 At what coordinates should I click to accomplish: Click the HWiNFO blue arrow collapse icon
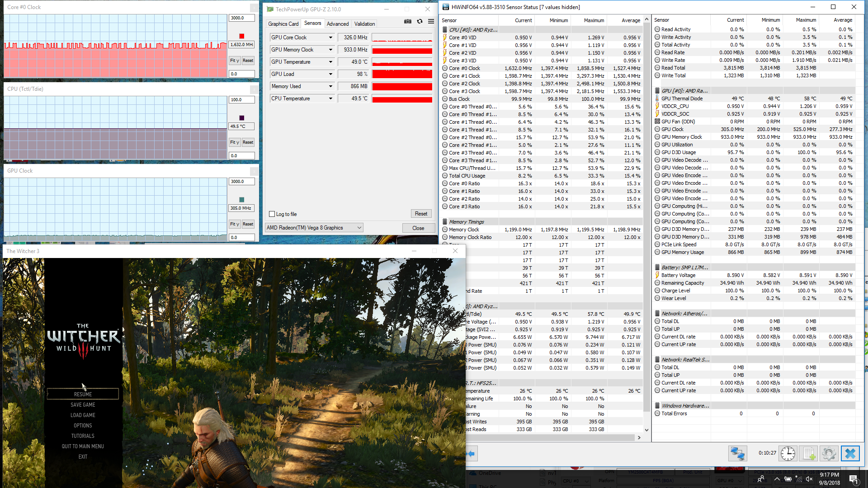(472, 453)
